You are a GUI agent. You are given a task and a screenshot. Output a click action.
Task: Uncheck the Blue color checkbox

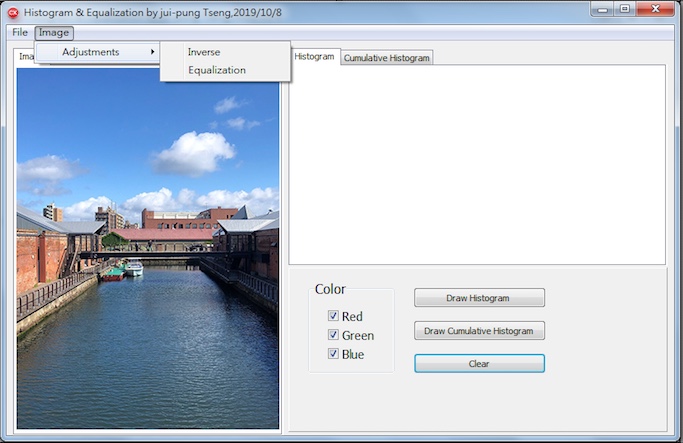point(333,353)
